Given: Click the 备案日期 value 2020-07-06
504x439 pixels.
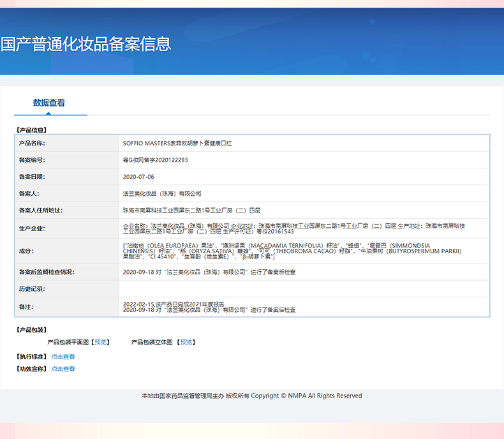Looking at the screenshot, I should [138, 177].
